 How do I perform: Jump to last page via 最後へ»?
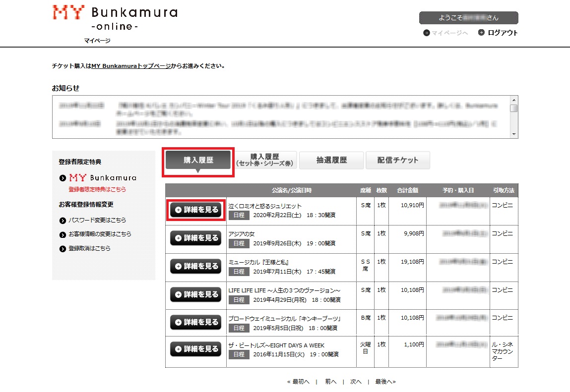(x=385, y=382)
